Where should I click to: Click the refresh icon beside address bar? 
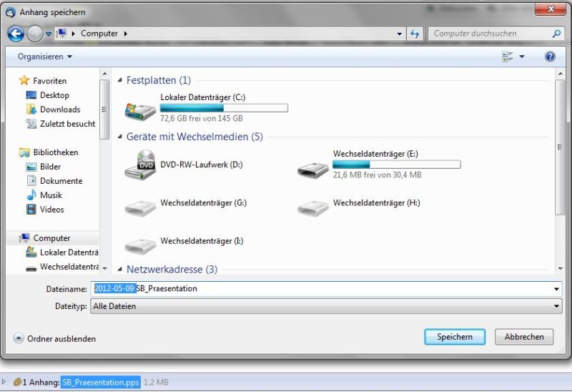click(415, 34)
